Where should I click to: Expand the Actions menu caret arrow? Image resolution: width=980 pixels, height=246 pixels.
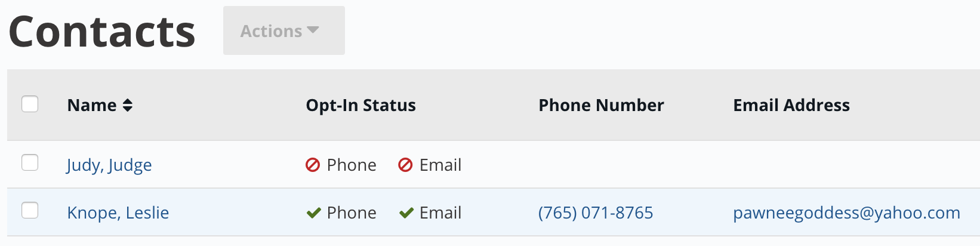point(313,30)
